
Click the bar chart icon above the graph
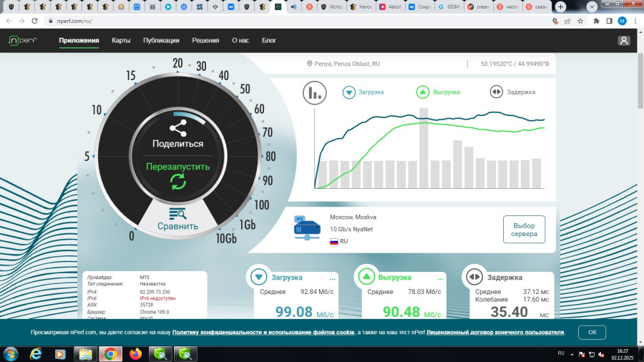(x=314, y=92)
